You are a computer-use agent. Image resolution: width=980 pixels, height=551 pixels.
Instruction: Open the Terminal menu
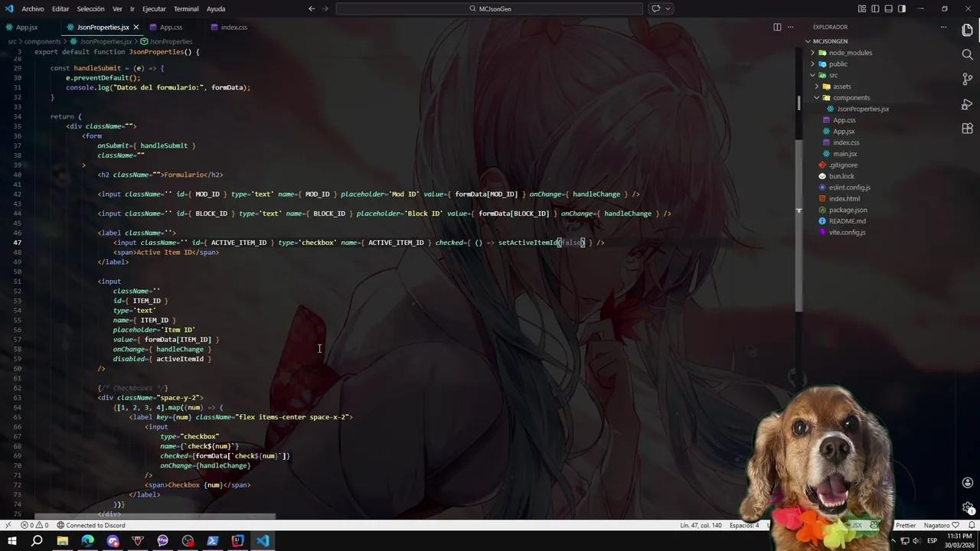186,8
